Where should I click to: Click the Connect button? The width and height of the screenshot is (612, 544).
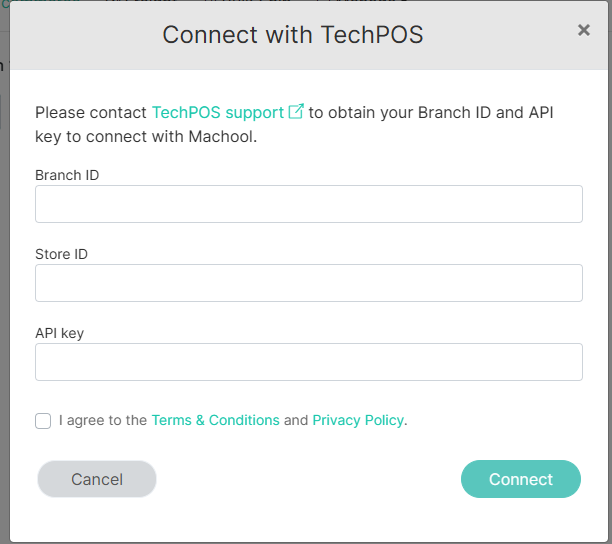click(x=520, y=479)
